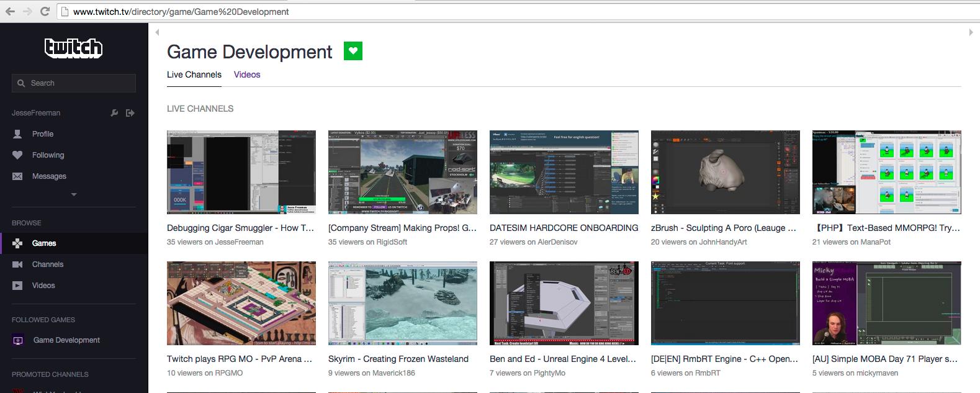The width and height of the screenshot is (980, 393).
Task: Click the Search field in sidebar
Action: point(74,83)
